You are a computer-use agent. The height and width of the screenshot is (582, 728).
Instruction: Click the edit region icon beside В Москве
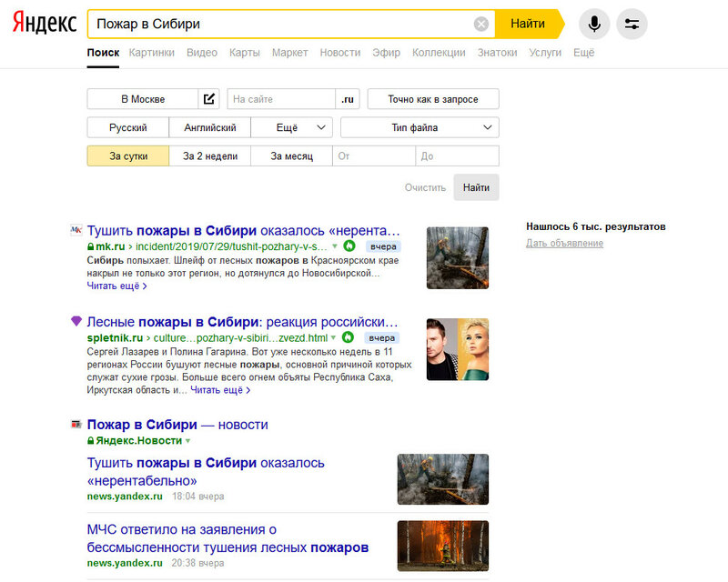pyautogui.click(x=209, y=99)
